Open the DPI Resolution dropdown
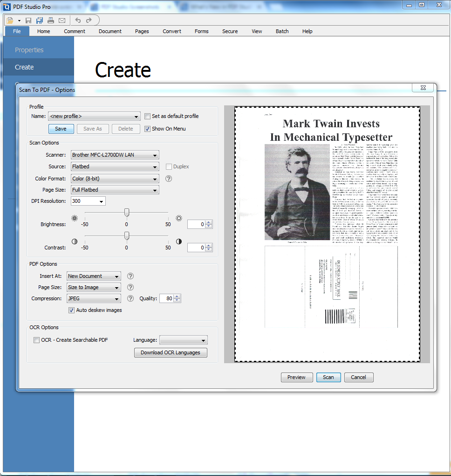 pyautogui.click(x=88, y=201)
